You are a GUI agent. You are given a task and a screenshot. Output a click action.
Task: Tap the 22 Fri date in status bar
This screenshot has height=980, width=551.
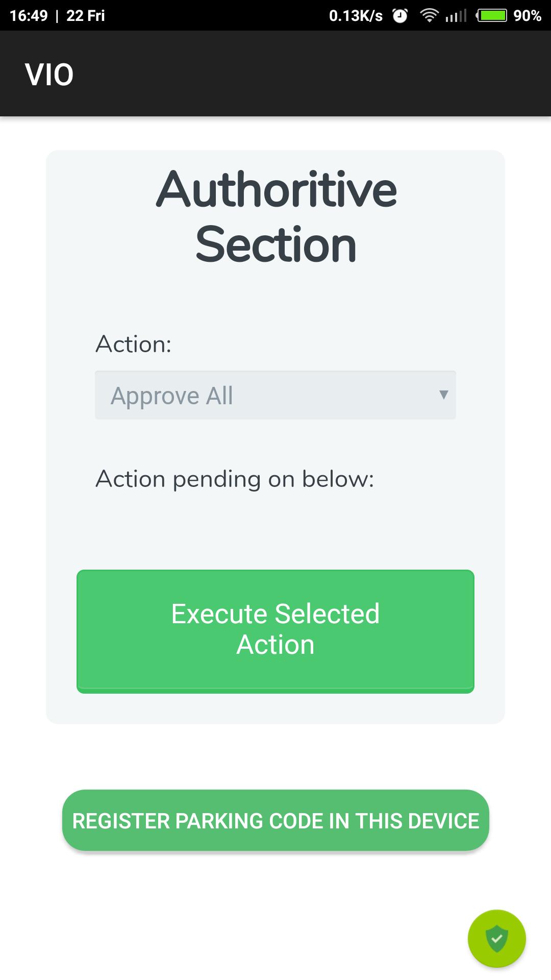click(86, 16)
